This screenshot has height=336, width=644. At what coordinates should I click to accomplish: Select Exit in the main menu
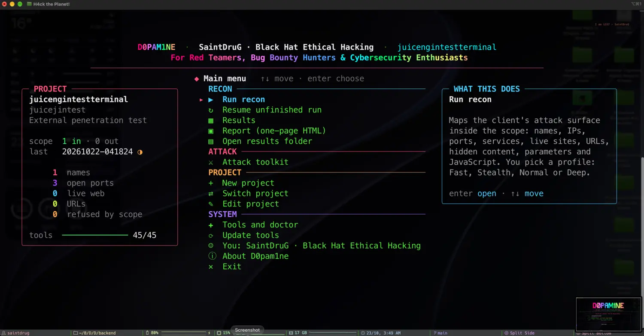pyautogui.click(x=232, y=267)
